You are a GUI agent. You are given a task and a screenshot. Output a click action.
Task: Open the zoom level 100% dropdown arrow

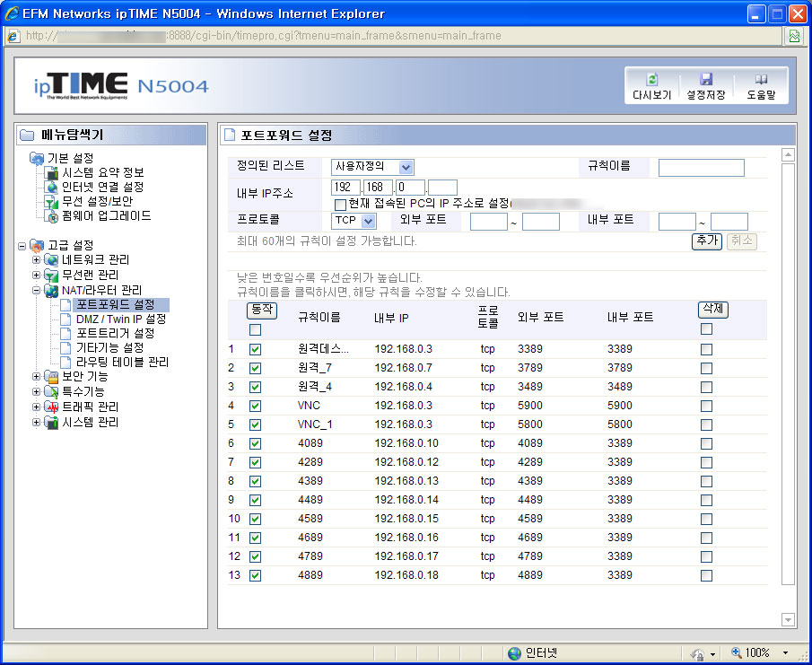(x=786, y=653)
